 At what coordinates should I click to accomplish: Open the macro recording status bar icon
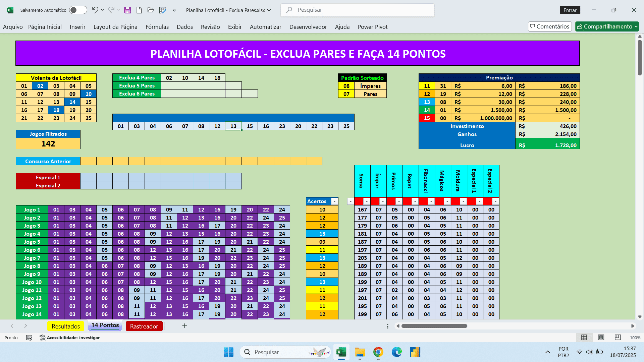[x=29, y=338]
